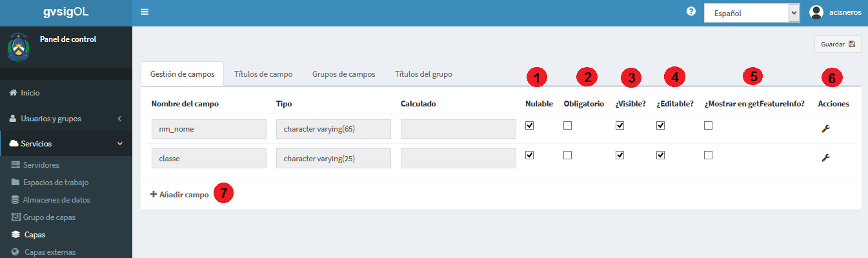Click the gvsigOL logo link

[x=66, y=12]
